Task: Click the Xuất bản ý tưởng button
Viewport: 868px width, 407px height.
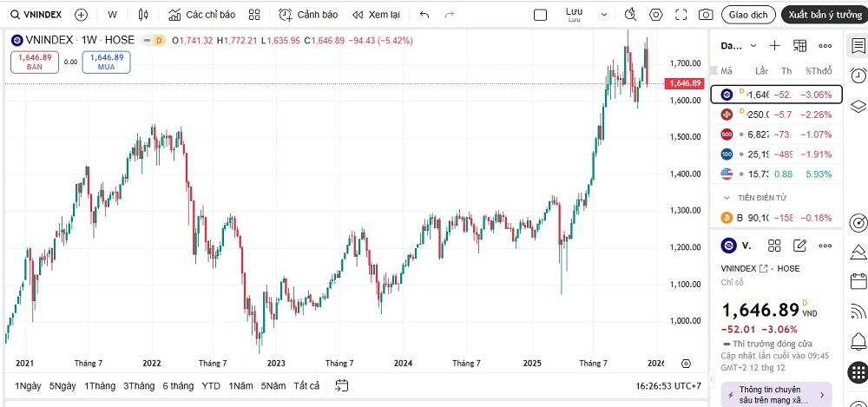Action: click(x=825, y=15)
